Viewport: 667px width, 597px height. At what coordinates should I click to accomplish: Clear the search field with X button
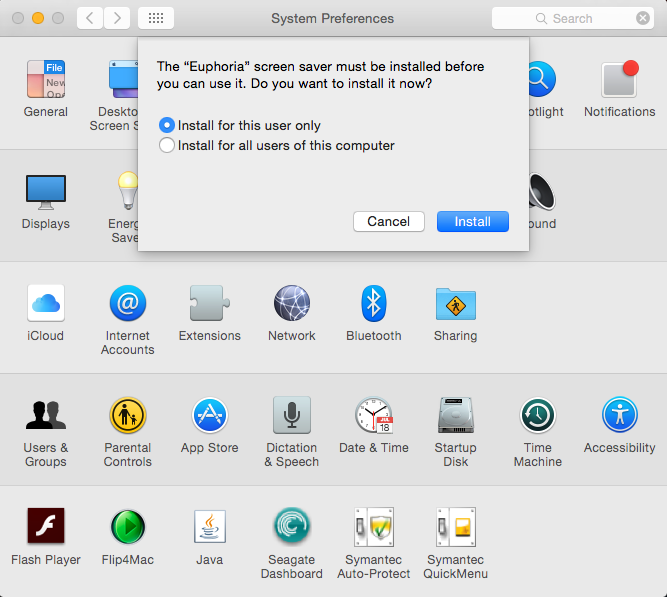(x=643, y=18)
